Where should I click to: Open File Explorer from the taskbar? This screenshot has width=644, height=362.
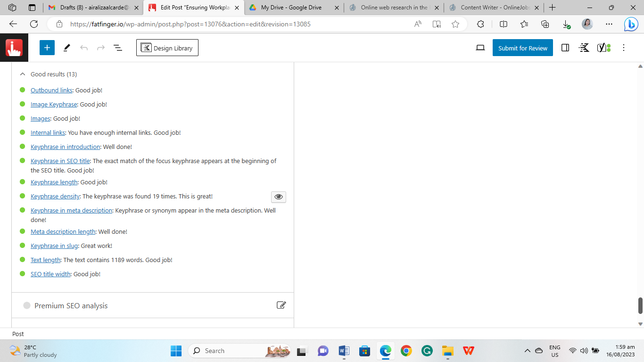447,351
